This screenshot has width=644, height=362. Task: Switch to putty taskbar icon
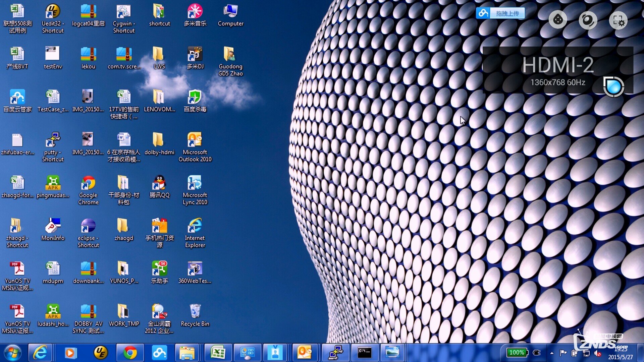point(335,353)
